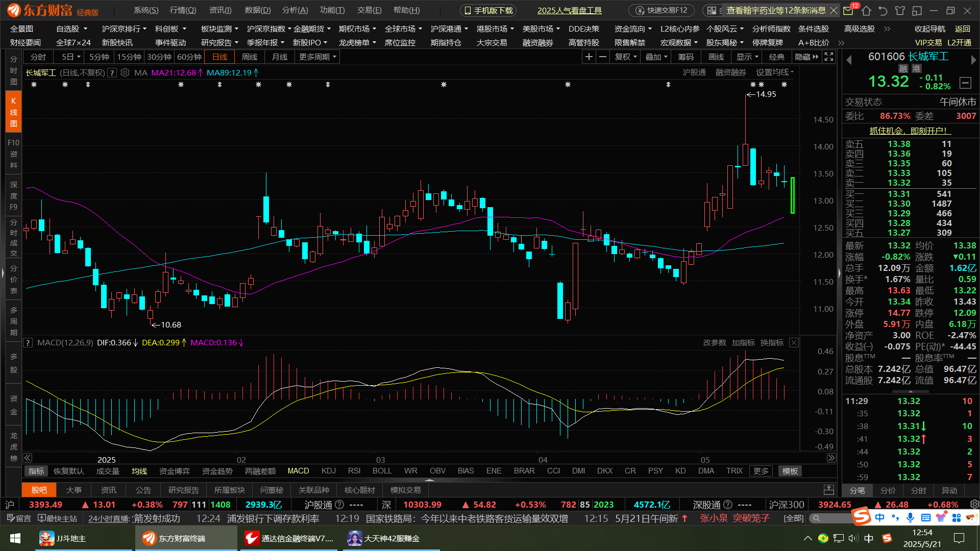Close the MACD indicator panel
The width and height of the screenshot is (980, 551).
(794, 343)
